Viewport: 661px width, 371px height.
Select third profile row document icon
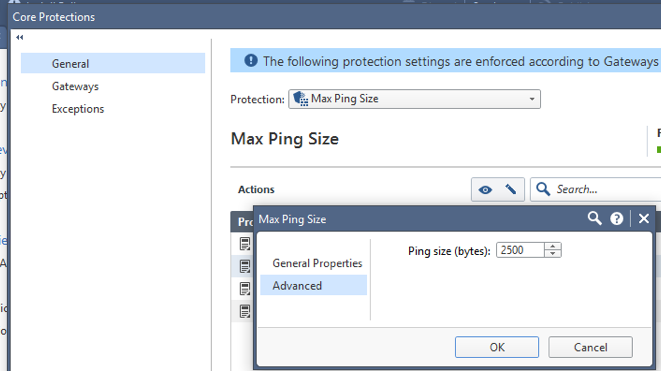245,289
